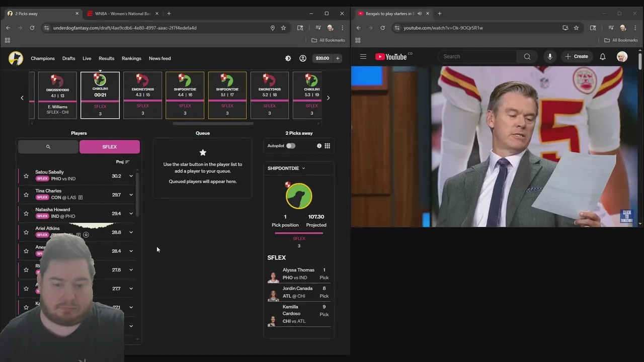Select DMOSS101300 pick card 4.1
The image size is (644, 362).
pyautogui.click(x=57, y=95)
